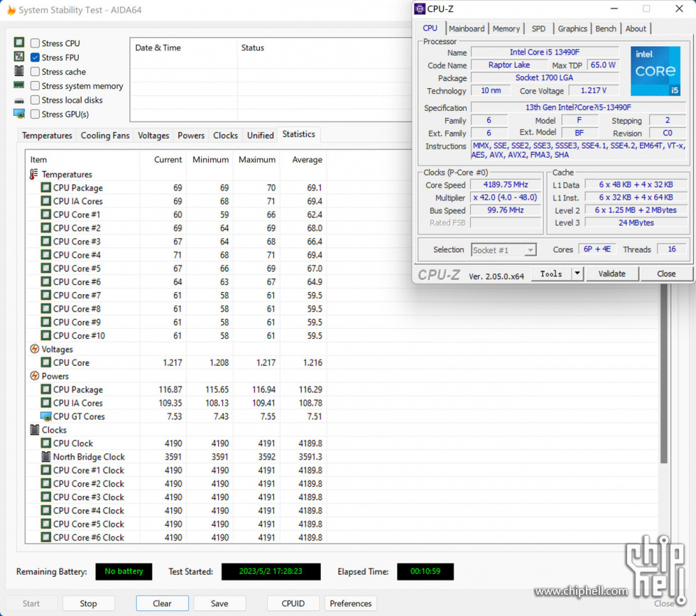Open the Socket #1 selection dropdown
Viewport: 696px width, 616px height.
504,250
